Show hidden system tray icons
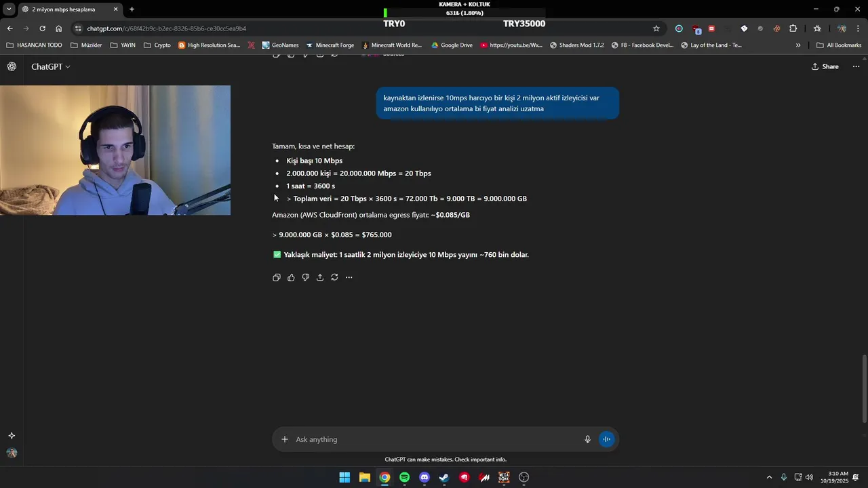This screenshot has height=488, width=868. point(769,477)
